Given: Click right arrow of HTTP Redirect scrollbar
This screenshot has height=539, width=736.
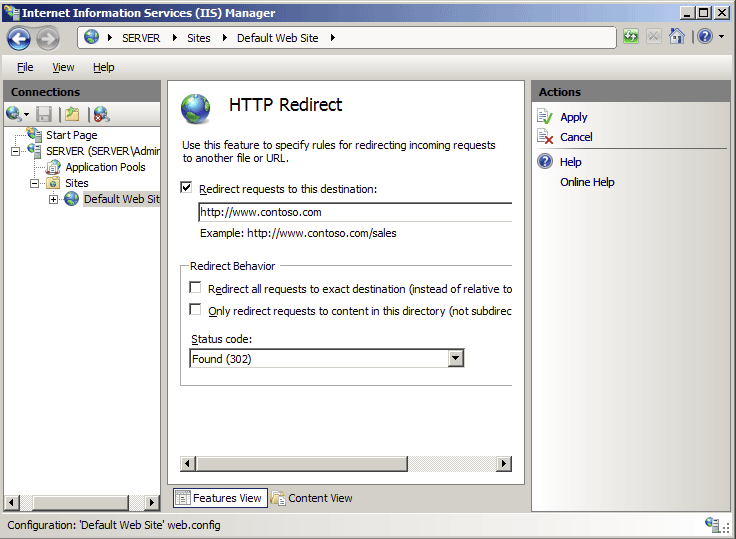Looking at the screenshot, I should click(x=504, y=463).
